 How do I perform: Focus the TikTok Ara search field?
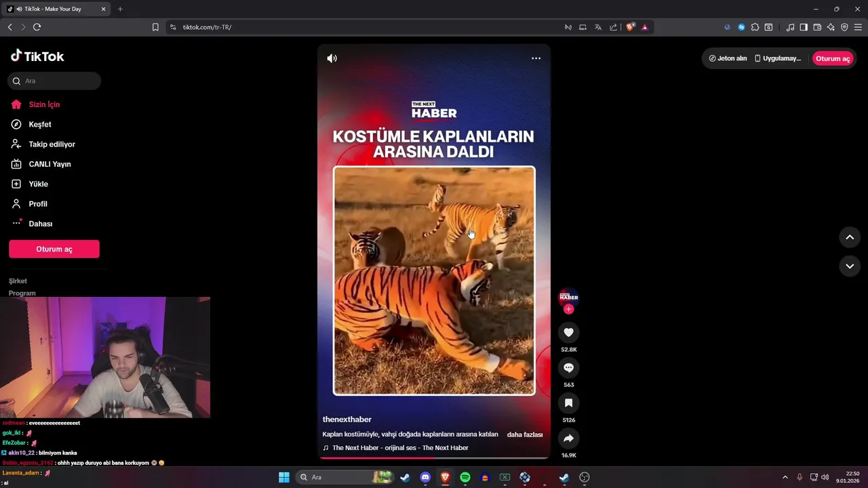click(54, 81)
